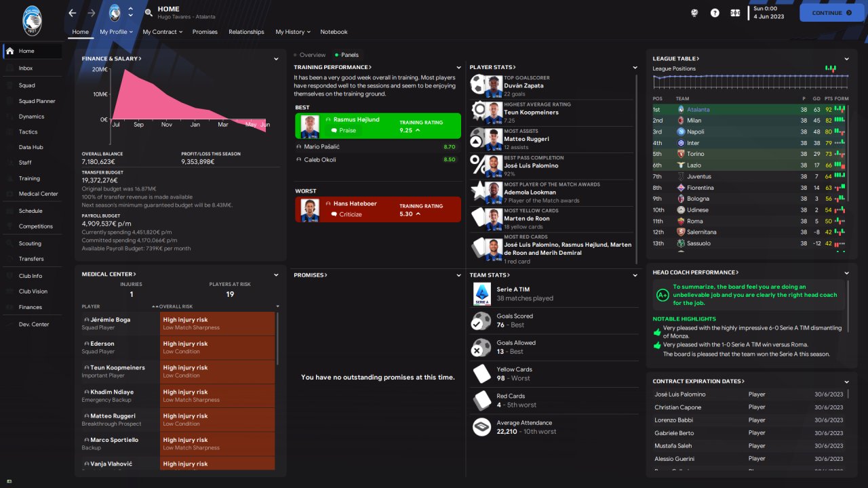868x488 pixels.
Task: Click the Continue button
Action: 831,13
